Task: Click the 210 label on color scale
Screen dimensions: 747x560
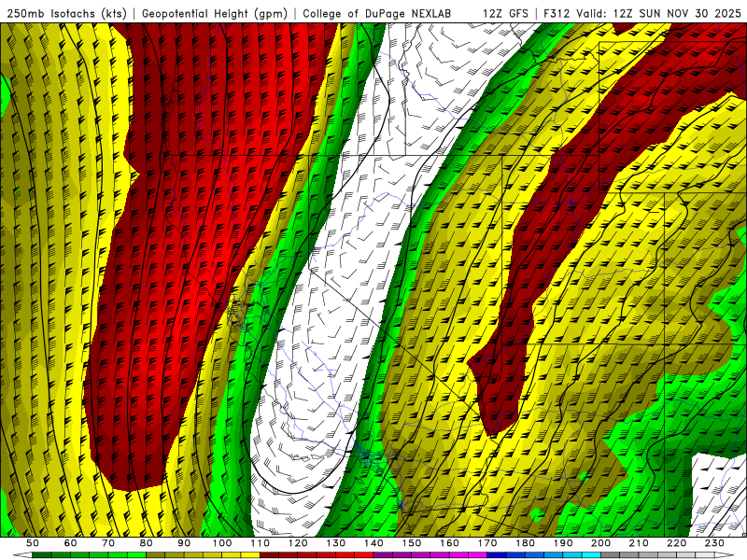Action: click(x=639, y=543)
